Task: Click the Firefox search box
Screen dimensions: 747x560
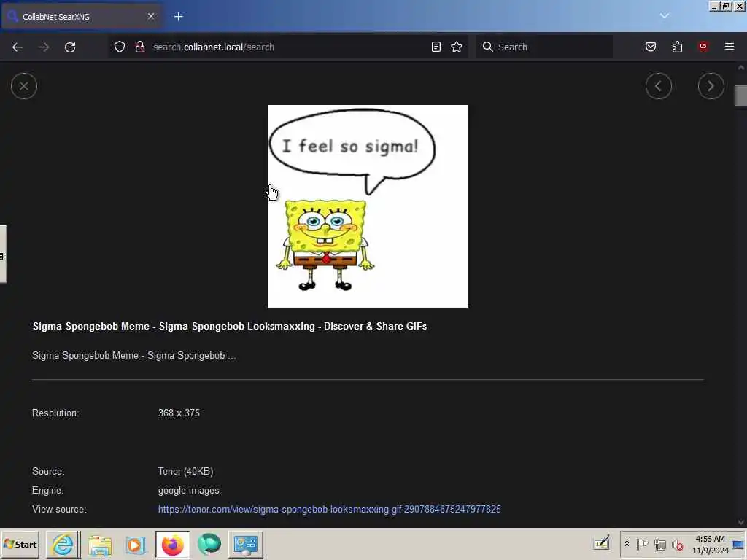Action: (543, 47)
